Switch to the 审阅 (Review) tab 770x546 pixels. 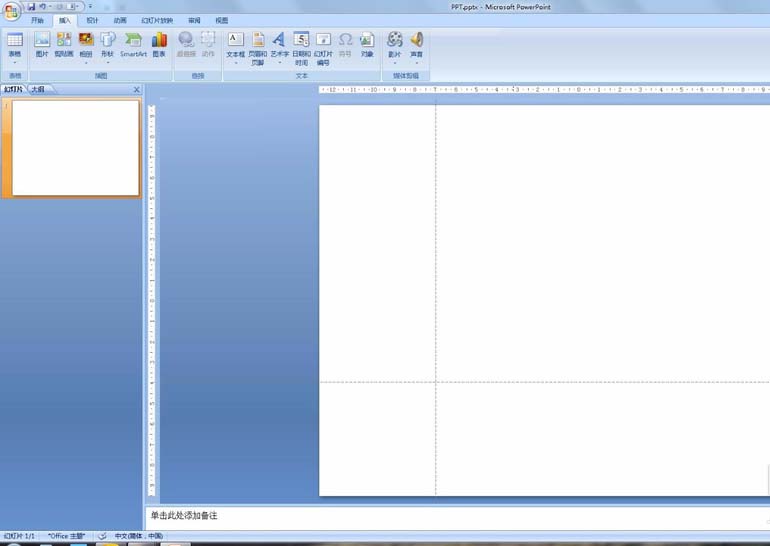(194, 21)
